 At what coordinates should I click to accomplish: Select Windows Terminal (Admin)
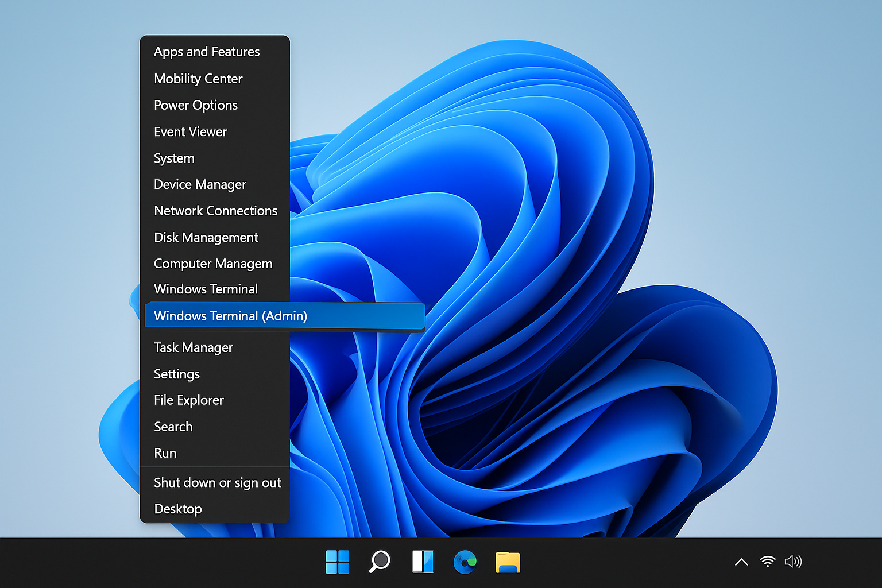[231, 316]
